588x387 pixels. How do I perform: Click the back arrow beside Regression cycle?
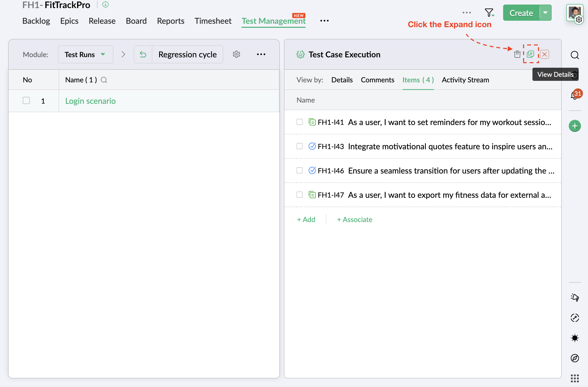click(x=143, y=54)
